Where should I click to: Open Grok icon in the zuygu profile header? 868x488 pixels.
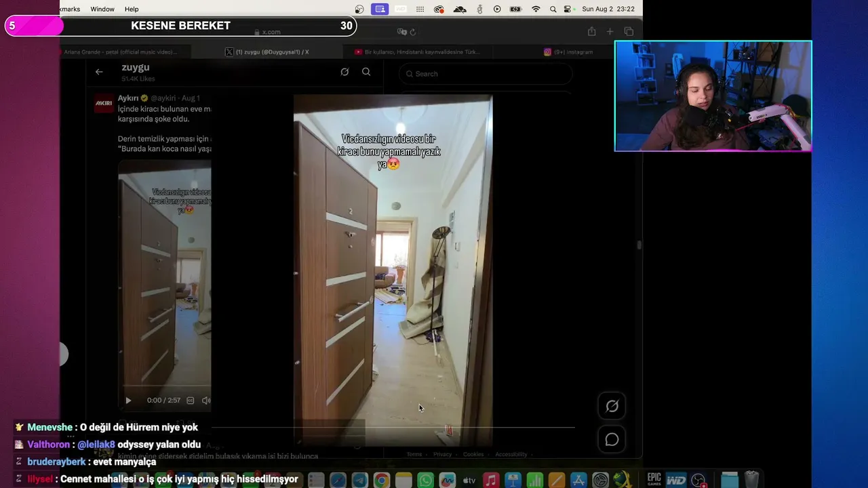344,72
